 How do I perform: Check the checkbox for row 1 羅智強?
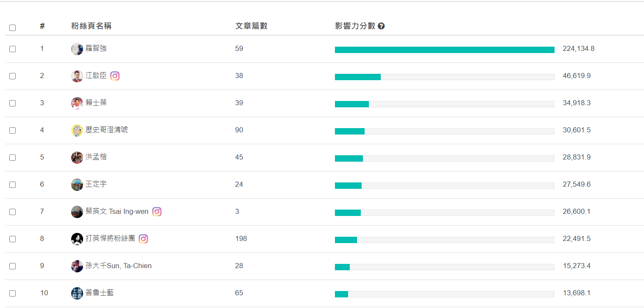(x=12, y=49)
